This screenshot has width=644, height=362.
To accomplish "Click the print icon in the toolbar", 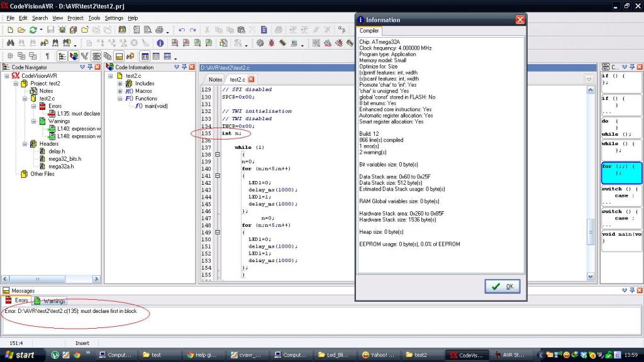I will (x=159, y=30).
